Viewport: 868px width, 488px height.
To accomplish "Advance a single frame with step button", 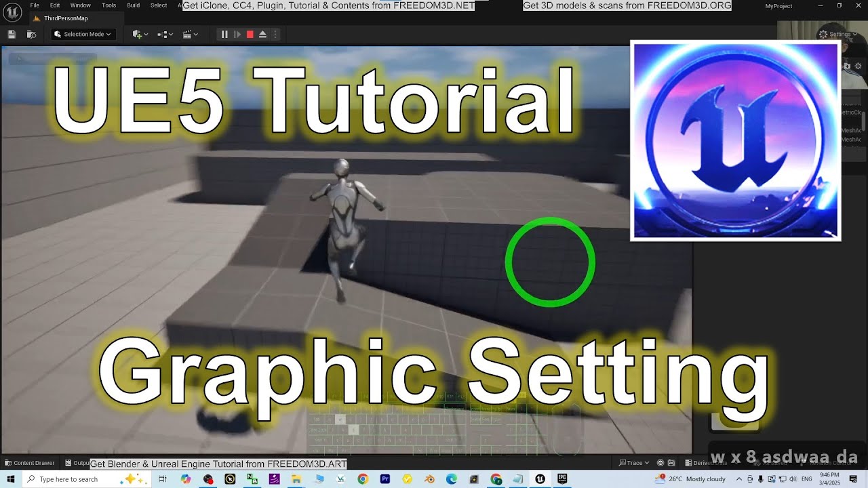I will pyautogui.click(x=237, y=34).
